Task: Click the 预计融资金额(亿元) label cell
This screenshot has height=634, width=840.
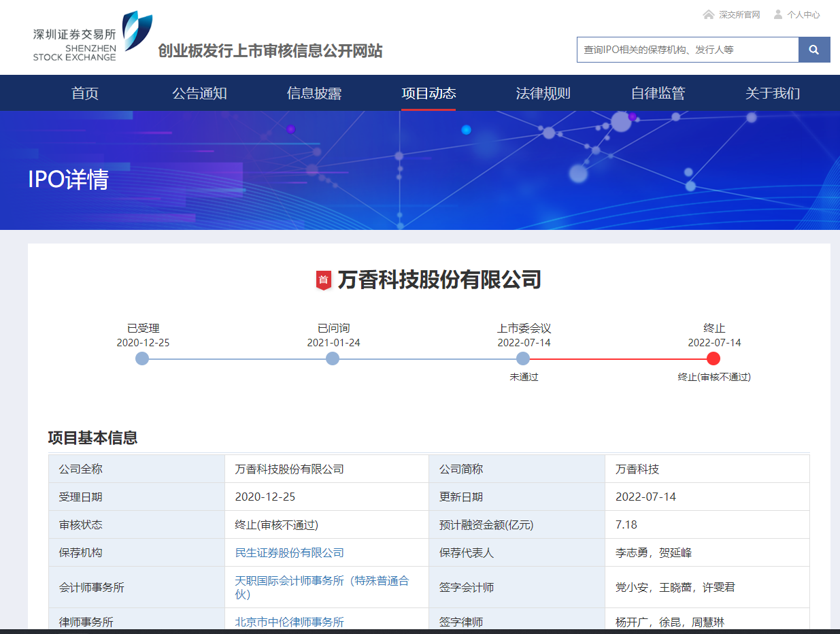Action: pyautogui.click(x=517, y=525)
